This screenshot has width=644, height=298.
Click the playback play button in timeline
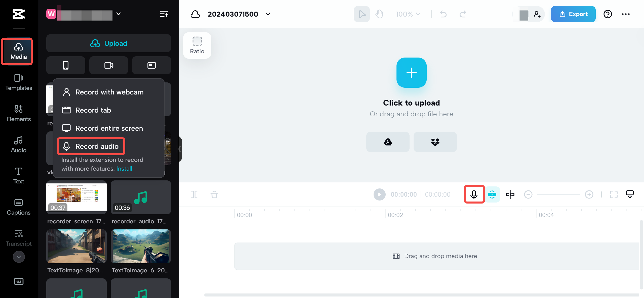point(379,194)
